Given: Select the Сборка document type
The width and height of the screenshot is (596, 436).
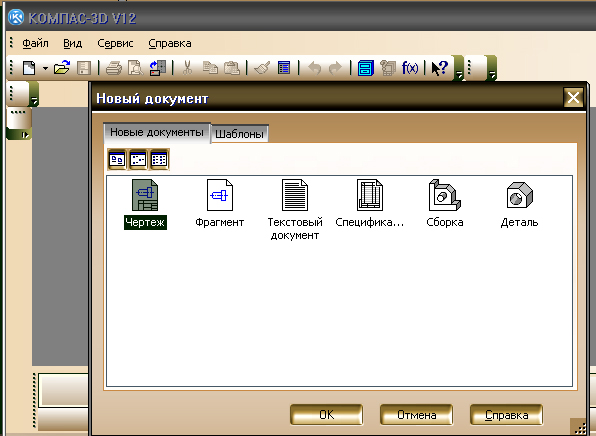Looking at the screenshot, I should pyautogui.click(x=445, y=204).
